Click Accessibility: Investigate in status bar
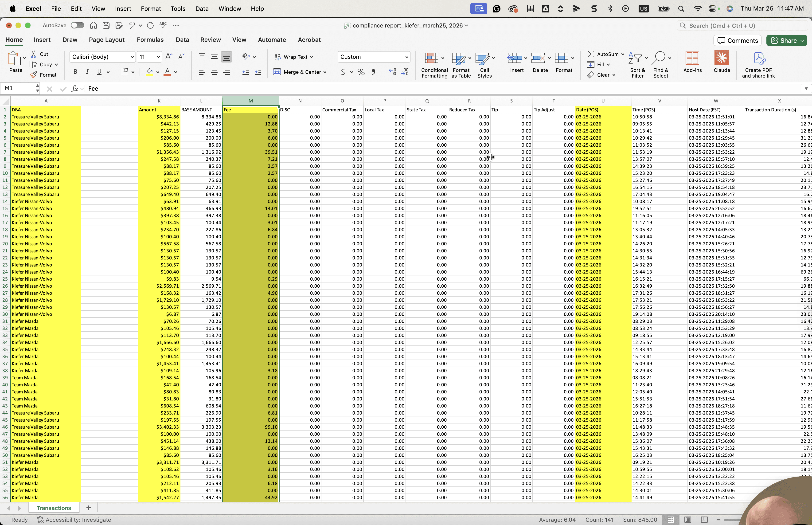This screenshot has height=525, width=812. [x=74, y=520]
